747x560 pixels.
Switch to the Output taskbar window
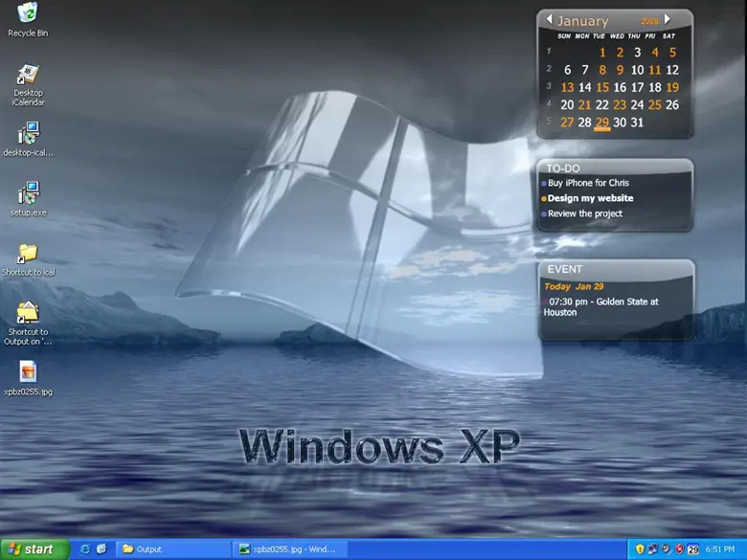pyautogui.click(x=172, y=549)
